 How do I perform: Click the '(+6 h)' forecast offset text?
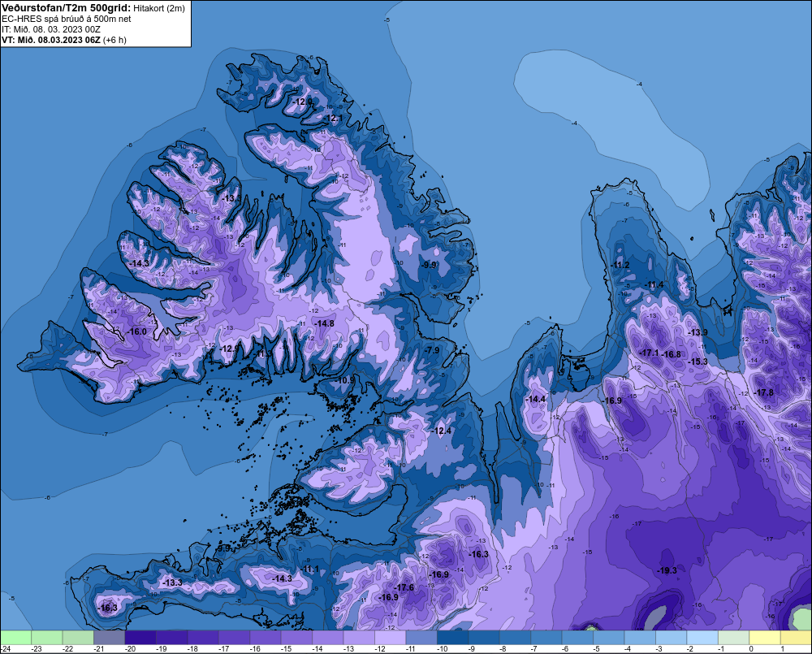pyautogui.click(x=114, y=40)
